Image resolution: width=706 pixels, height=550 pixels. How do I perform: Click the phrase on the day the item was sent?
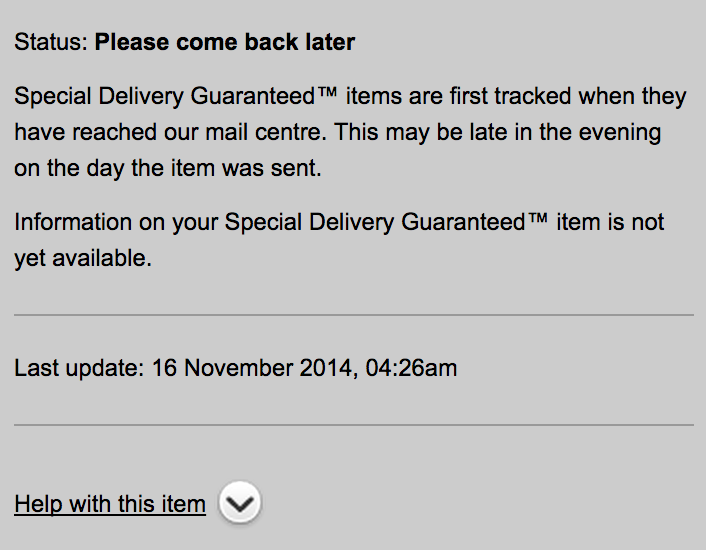[168, 169]
